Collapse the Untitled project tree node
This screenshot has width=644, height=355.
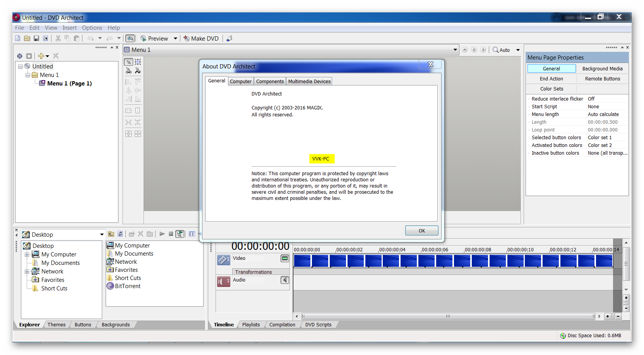click(x=20, y=67)
